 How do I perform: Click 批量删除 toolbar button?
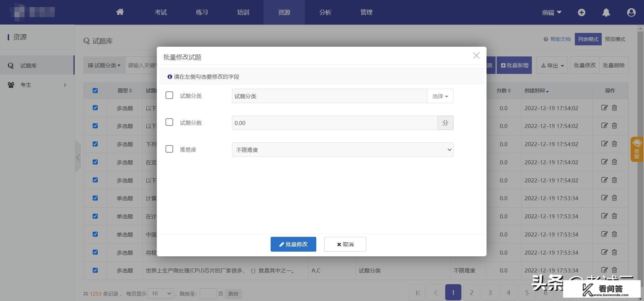pyautogui.click(x=614, y=65)
